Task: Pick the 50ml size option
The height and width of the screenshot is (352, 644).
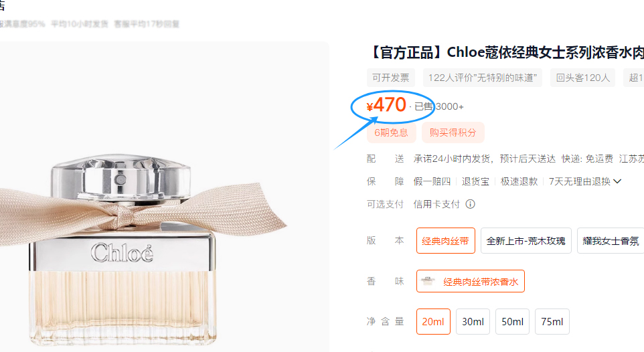Action: click(x=512, y=322)
